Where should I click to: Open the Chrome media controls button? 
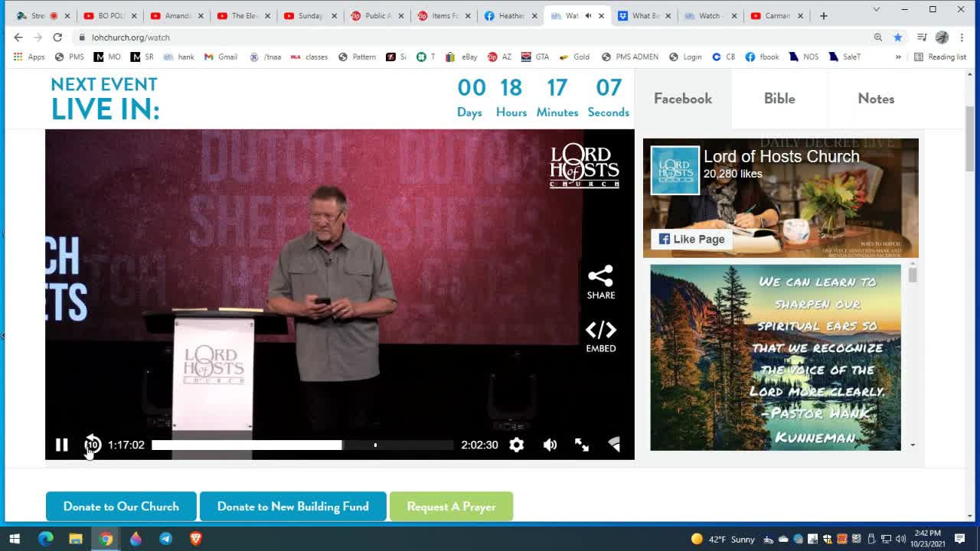922,37
